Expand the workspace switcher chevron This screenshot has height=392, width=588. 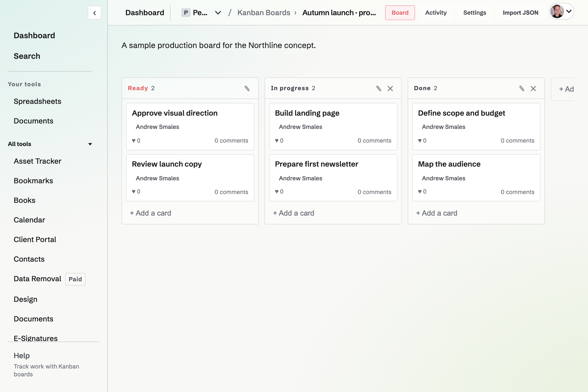pyautogui.click(x=218, y=13)
